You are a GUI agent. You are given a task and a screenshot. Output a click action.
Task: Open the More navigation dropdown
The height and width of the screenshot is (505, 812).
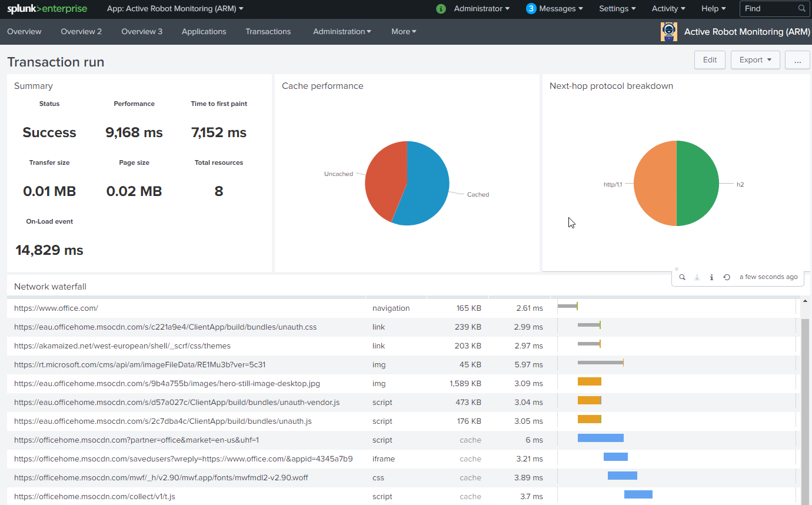point(404,32)
